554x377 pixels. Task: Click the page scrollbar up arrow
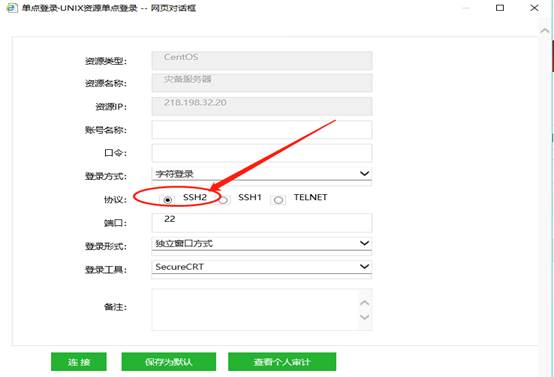click(545, 31)
